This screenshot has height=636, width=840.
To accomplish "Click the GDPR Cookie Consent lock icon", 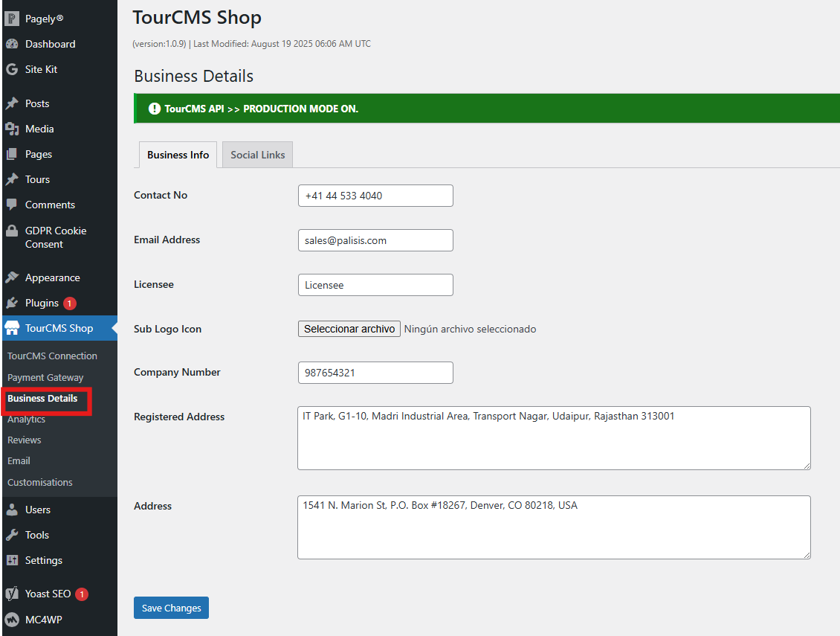I will pos(12,231).
